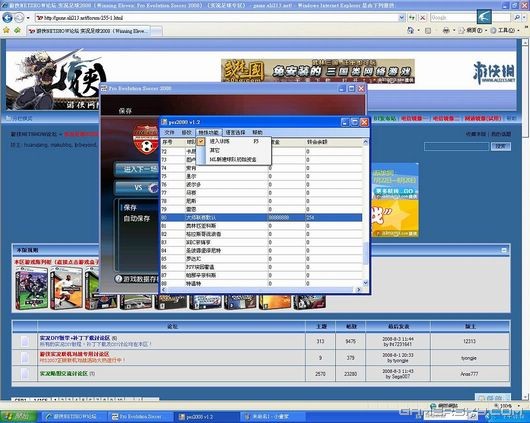Click the down arrow of the table scrollbar
The width and height of the screenshot is (530, 423).
[x=365, y=283]
